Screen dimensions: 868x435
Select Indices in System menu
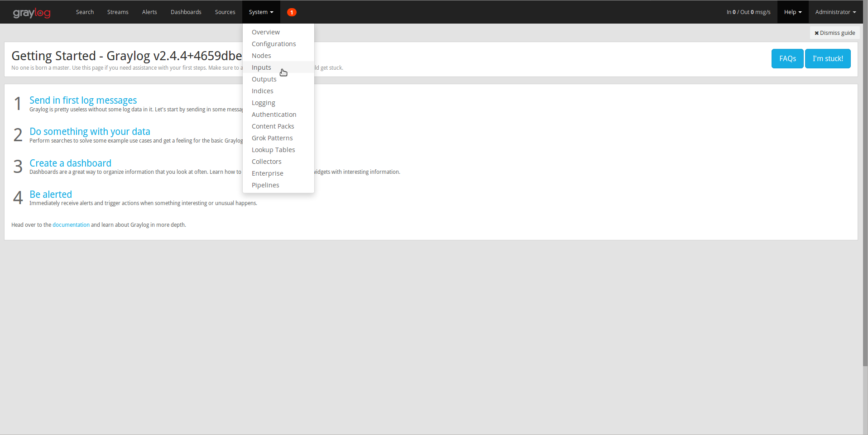click(278, 91)
